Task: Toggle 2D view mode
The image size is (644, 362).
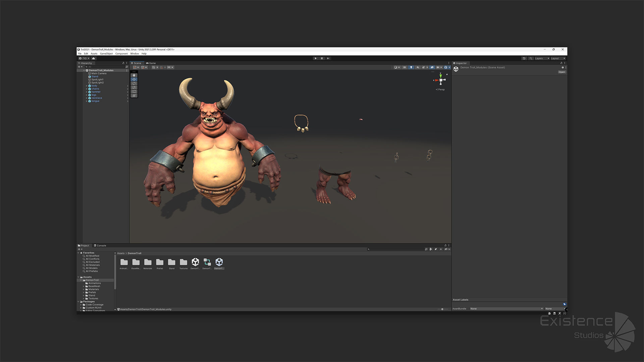Action: [405, 67]
